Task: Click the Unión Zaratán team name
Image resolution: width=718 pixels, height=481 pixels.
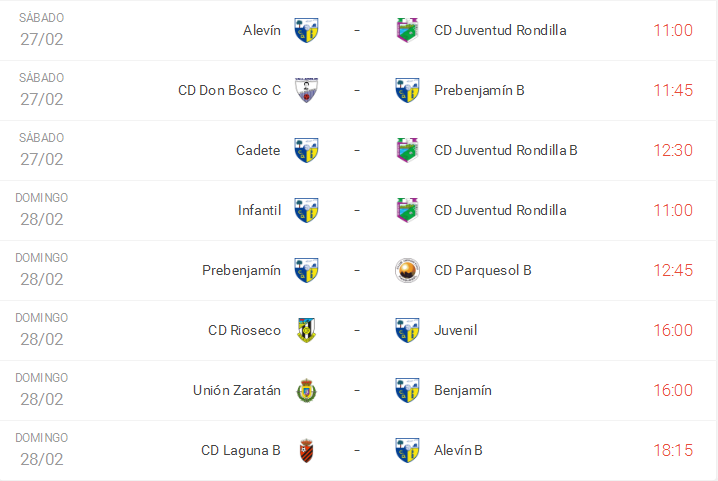Action: click(x=237, y=390)
